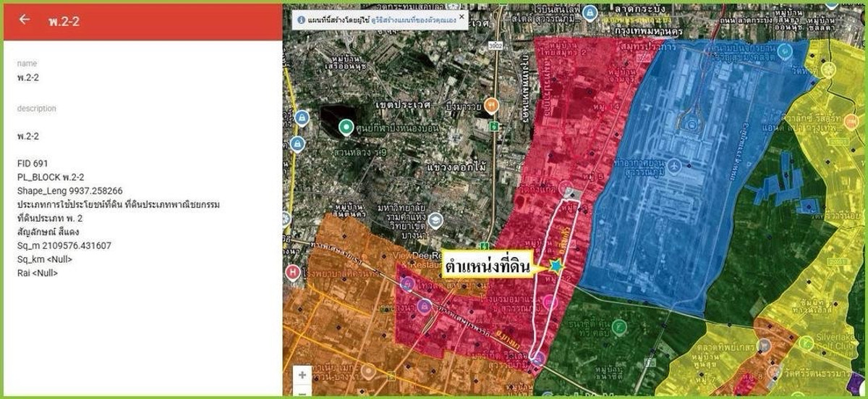Select the airplane airport icon on blue zone
The width and height of the screenshot is (868, 399).
(676, 165)
